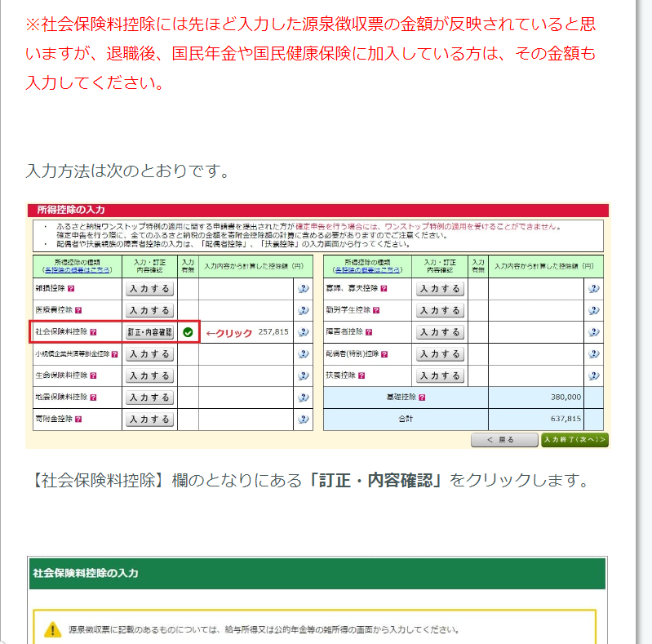
Task: Click the 入力する button for 雑損控除
Action: pos(149,289)
